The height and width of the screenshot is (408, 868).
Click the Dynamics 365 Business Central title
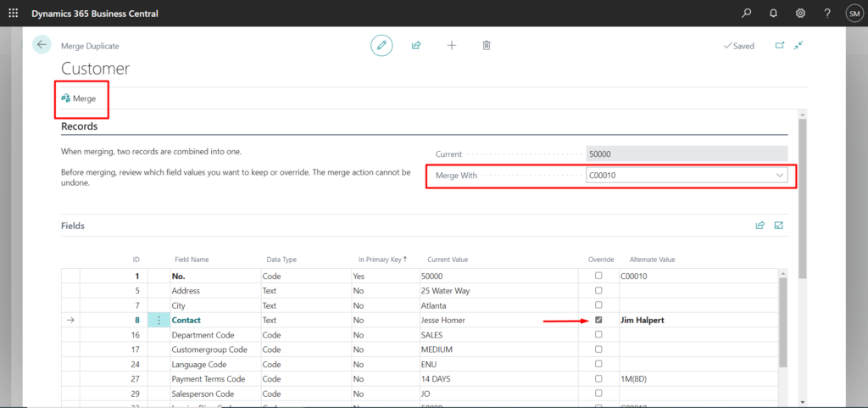pyautogui.click(x=95, y=14)
